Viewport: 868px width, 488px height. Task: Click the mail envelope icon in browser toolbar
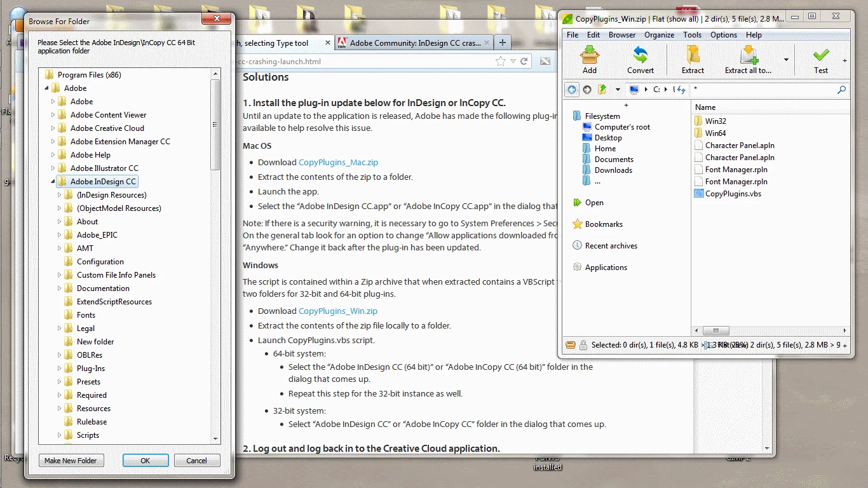pyautogui.click(x=545, y=62)
